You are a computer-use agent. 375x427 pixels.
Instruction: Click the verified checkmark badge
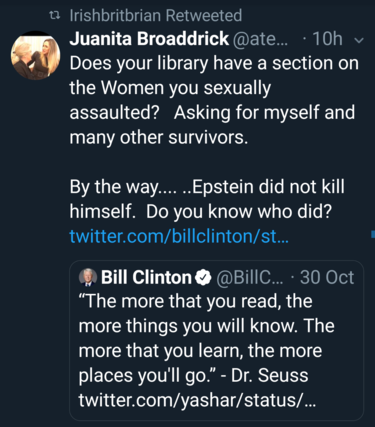pos(203,278)
